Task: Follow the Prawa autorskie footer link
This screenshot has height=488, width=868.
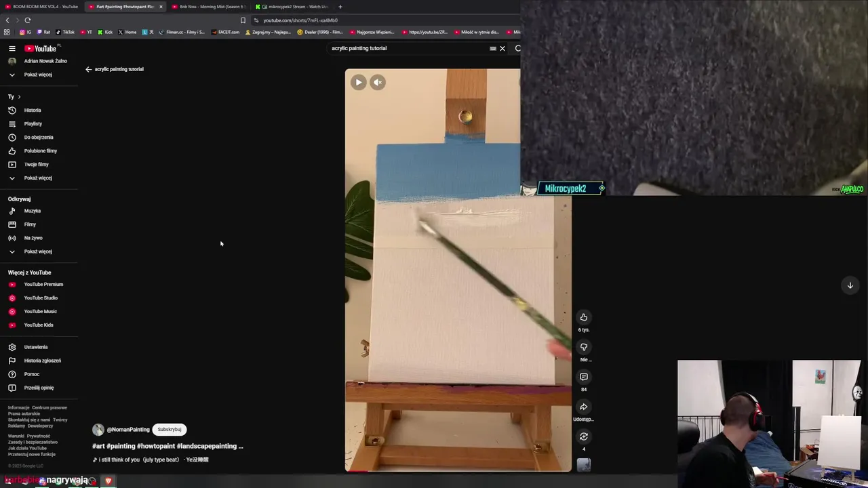Action: 24,413
